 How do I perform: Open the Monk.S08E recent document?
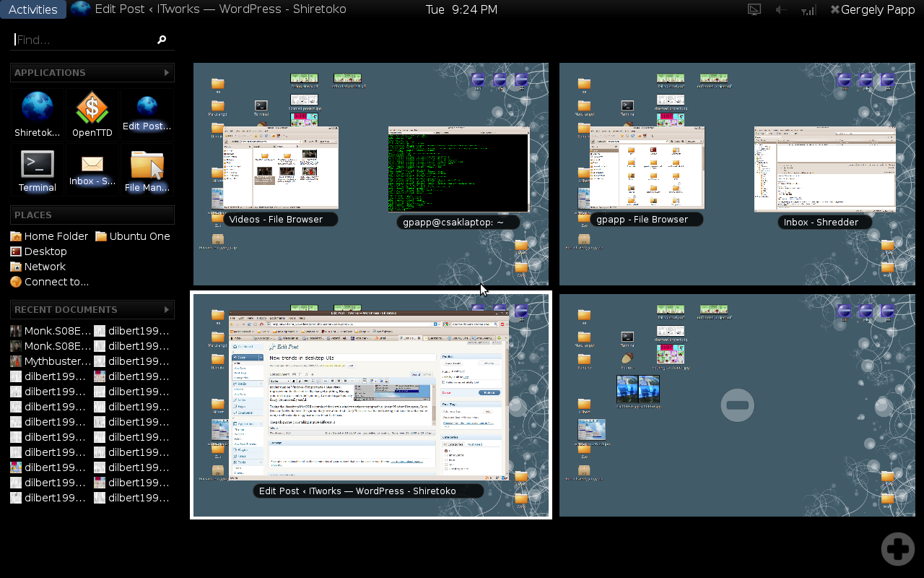pos(46,330)
